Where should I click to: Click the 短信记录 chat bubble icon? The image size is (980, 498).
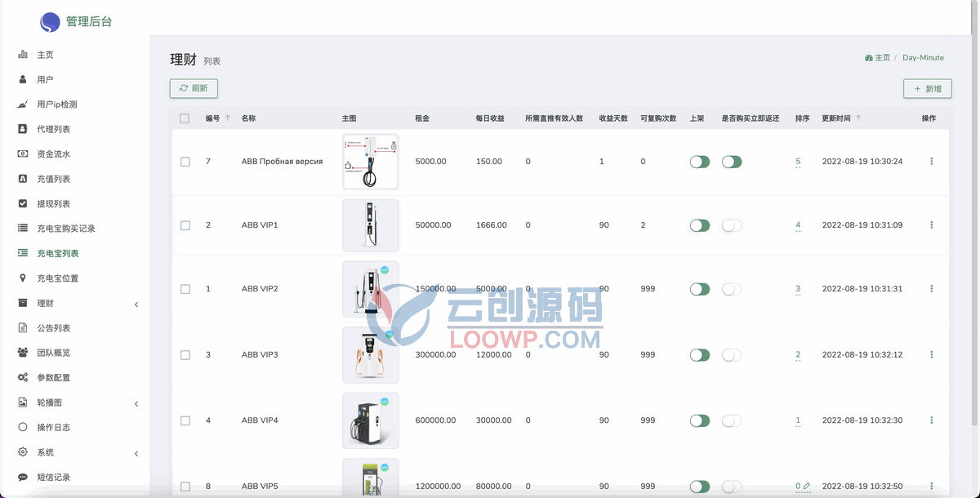[x=23, y=477]
